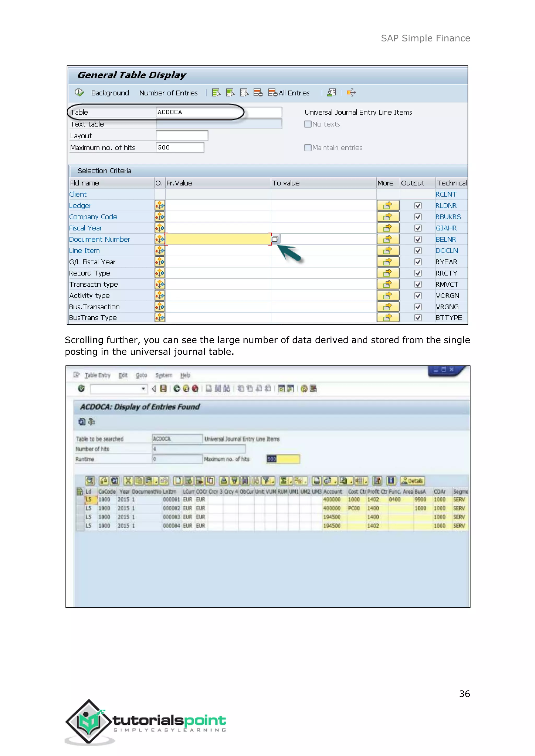
Task: Click multiple selection arrow for Company Code
Action: click(388, 217)
